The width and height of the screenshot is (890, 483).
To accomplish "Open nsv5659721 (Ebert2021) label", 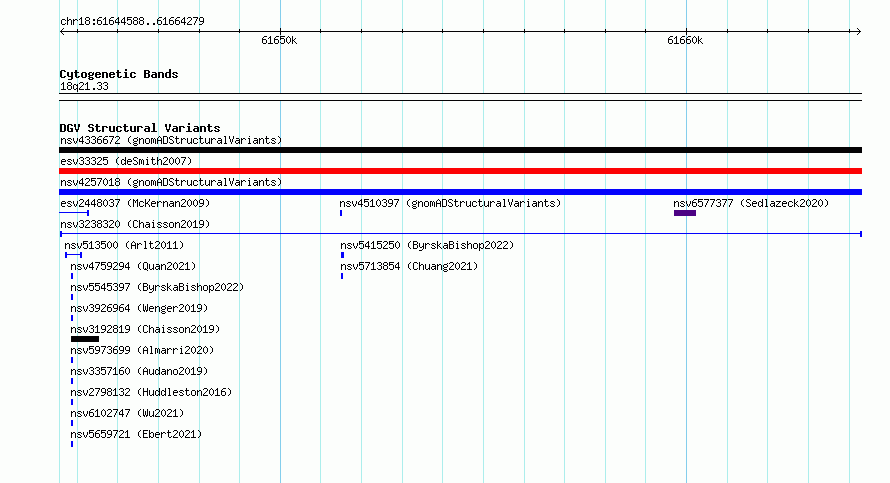I will [136, 434].
